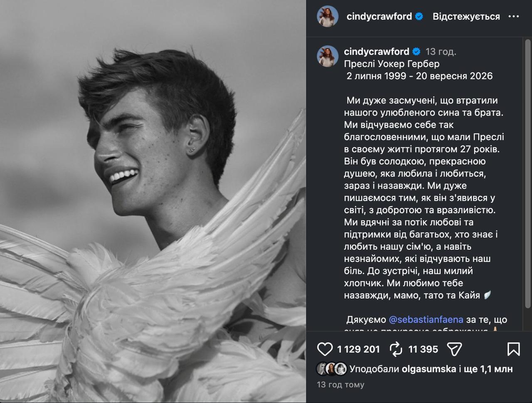This screenshot has height=403, width=532.
Task: Open the three-dots more options menu
Action: [x=514, y=17]
